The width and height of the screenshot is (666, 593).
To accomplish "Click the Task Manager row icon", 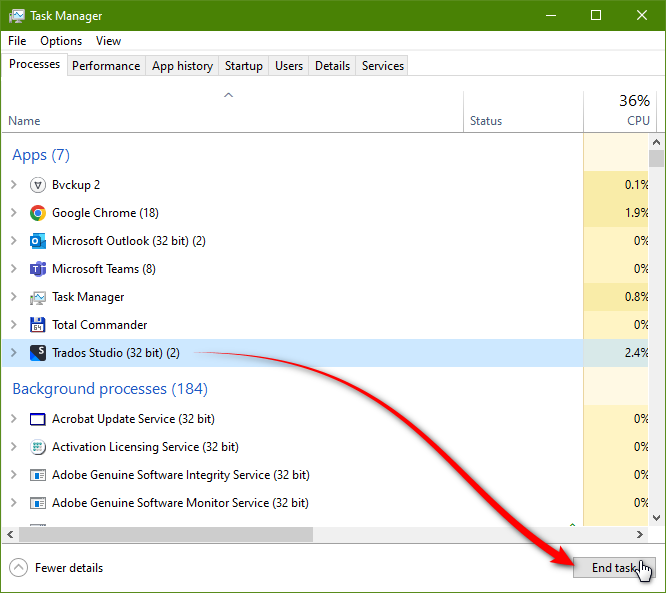I will click(x=38, y=297).
